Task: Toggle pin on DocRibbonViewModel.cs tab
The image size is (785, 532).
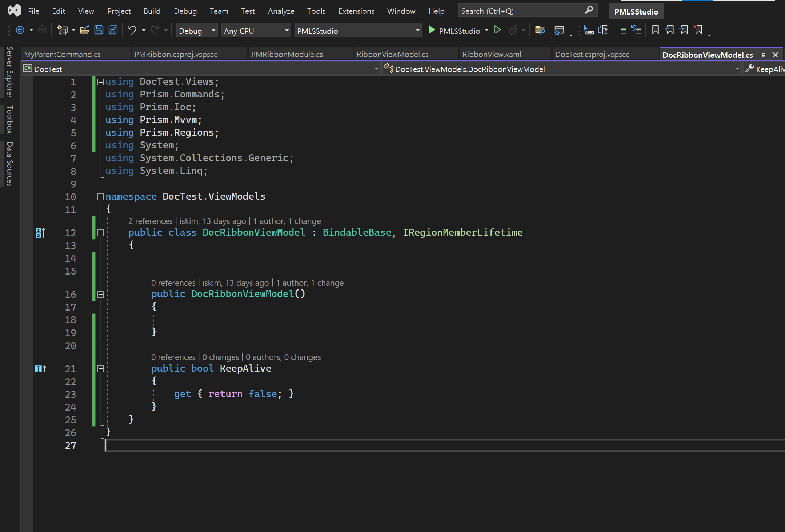Action: point(763,55)
